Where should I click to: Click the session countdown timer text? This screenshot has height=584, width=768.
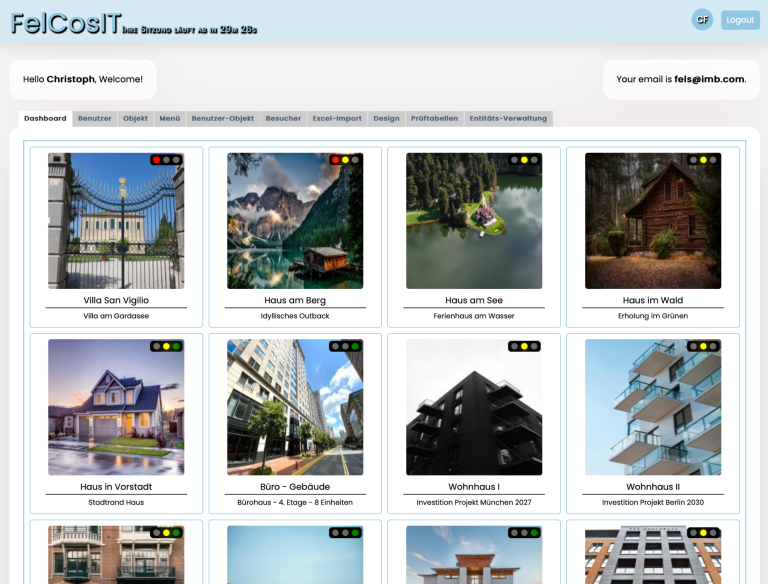click(x=190, y=30)
